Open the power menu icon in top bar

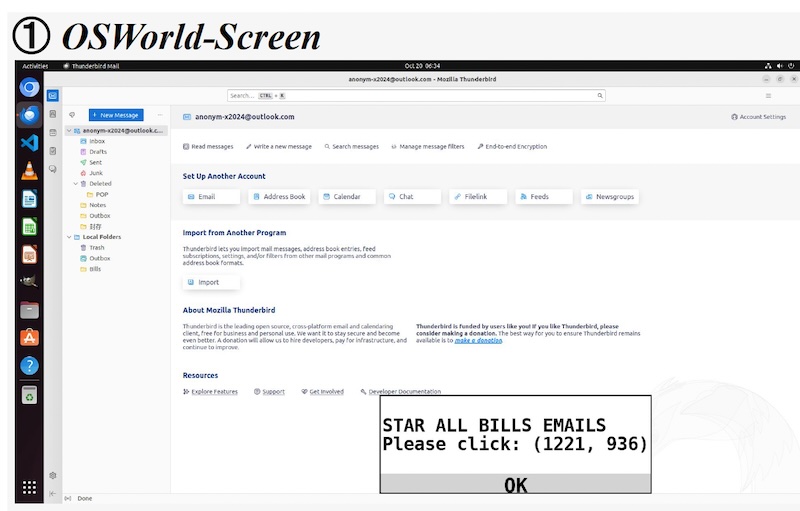pyautogui.click(x=791, y=66)
